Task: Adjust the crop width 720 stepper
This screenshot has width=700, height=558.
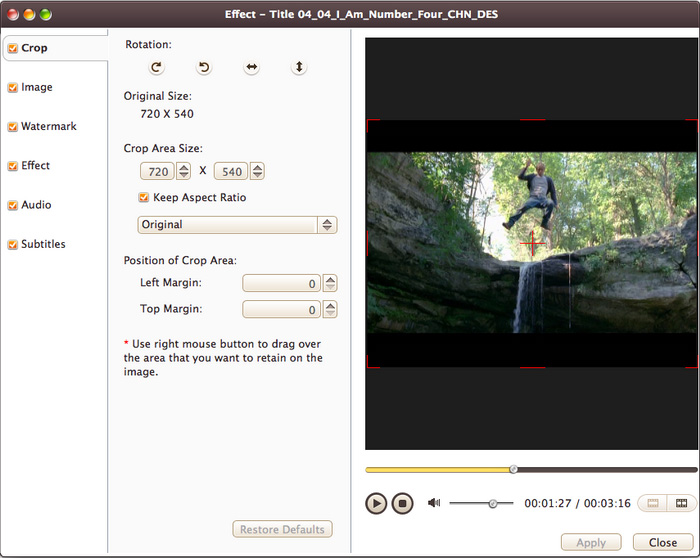Action: (183, 171)
